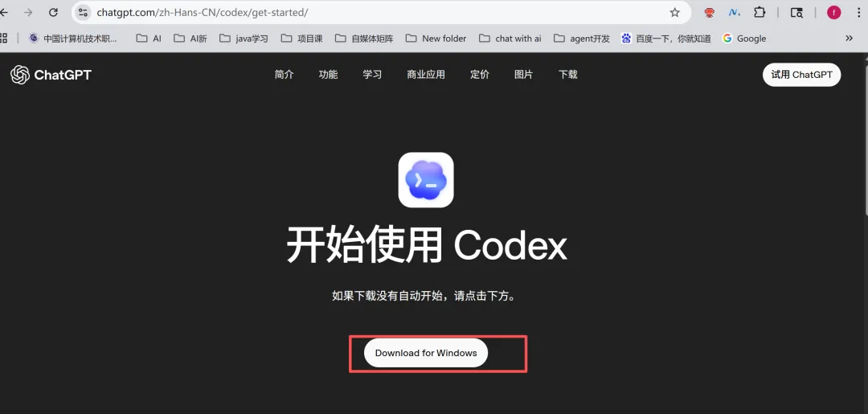Open the Extensions puzzle piece menu
Image resolution: width=868 pixels, height=414 pixels.
tap(759, 12)
